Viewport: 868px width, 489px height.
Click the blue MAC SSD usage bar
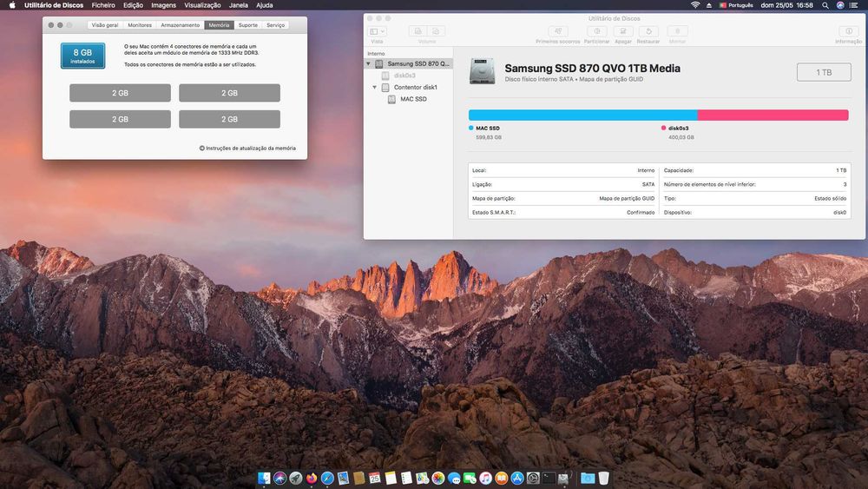pyautogui.click(x=583, y=116)
